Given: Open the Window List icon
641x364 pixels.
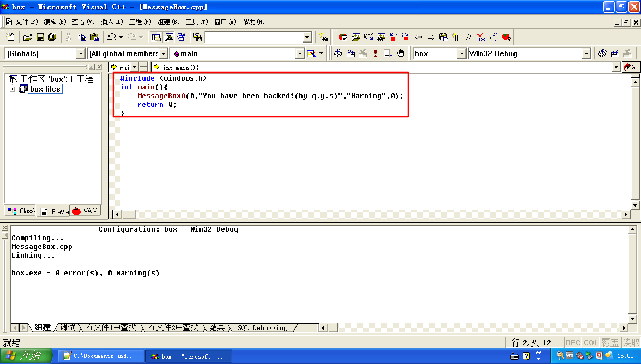Looking at the screenshot, I should point(181,37).
